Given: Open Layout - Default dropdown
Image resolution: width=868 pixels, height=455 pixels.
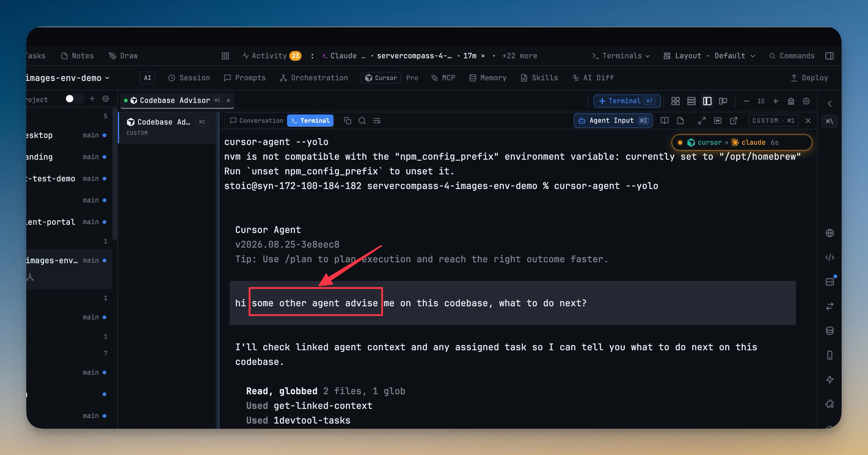Looking at the screenshot, I should click(709, 56).
